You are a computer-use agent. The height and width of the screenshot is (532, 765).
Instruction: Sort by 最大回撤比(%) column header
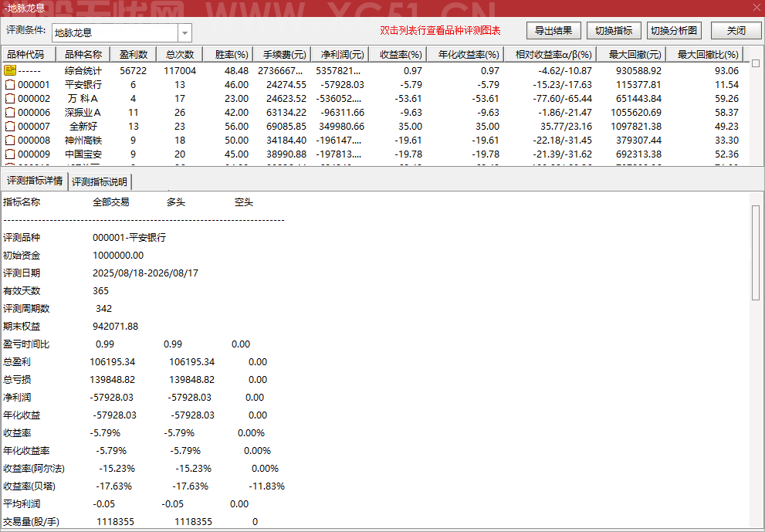coord(705,54)
